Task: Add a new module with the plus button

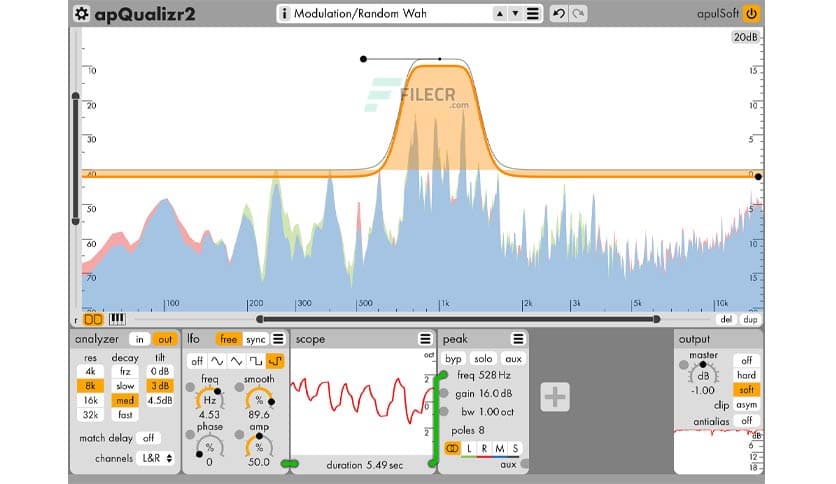Action: (x=555, y=397)
